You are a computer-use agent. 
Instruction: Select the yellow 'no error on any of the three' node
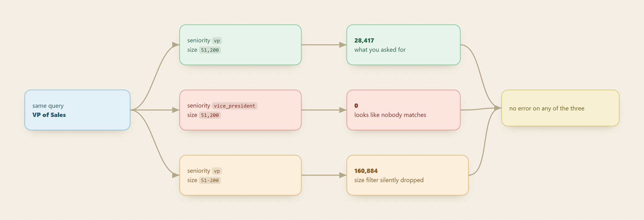[x=560, y=108]
